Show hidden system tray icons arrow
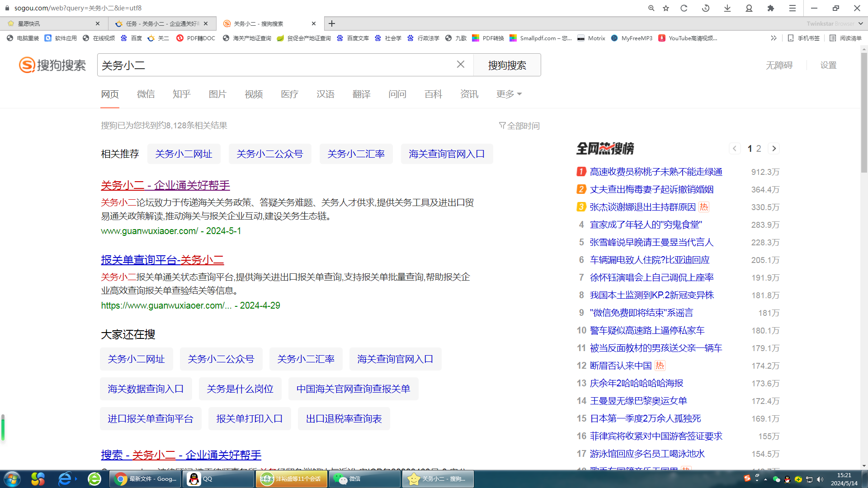The width and height of the screenshot is (868, 488). [765, 479]
